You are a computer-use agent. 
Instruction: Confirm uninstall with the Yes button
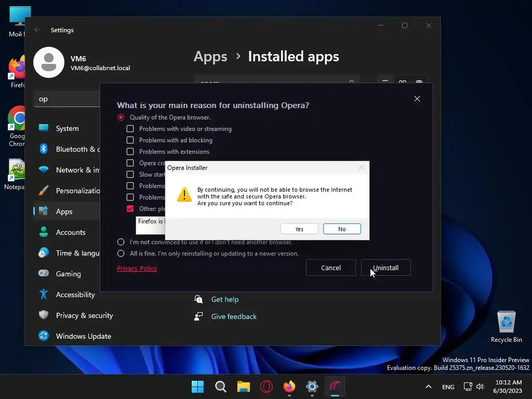tap(299, 229)
